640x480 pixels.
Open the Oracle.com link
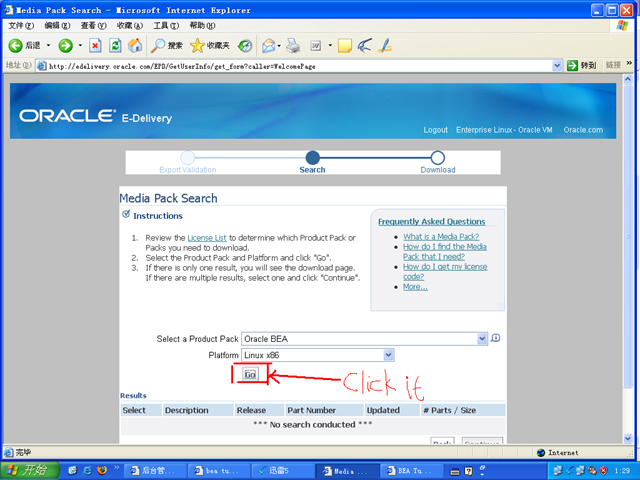coord(583,130)
